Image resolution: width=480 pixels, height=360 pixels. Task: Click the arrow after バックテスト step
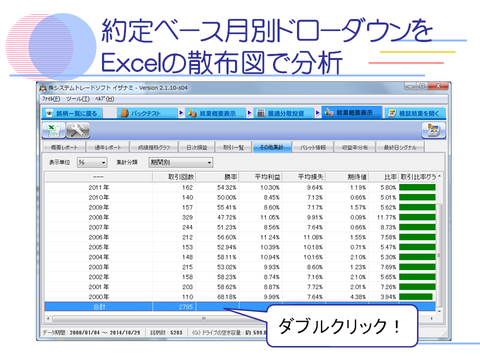click(x=181, y=113)
